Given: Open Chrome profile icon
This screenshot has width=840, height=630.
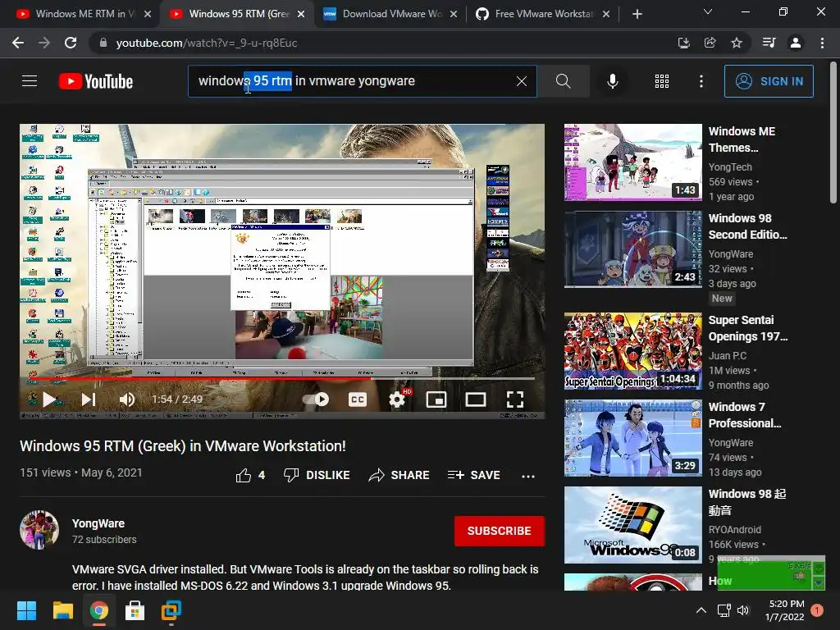Looking at the screenshot, I should coord(796,43).
